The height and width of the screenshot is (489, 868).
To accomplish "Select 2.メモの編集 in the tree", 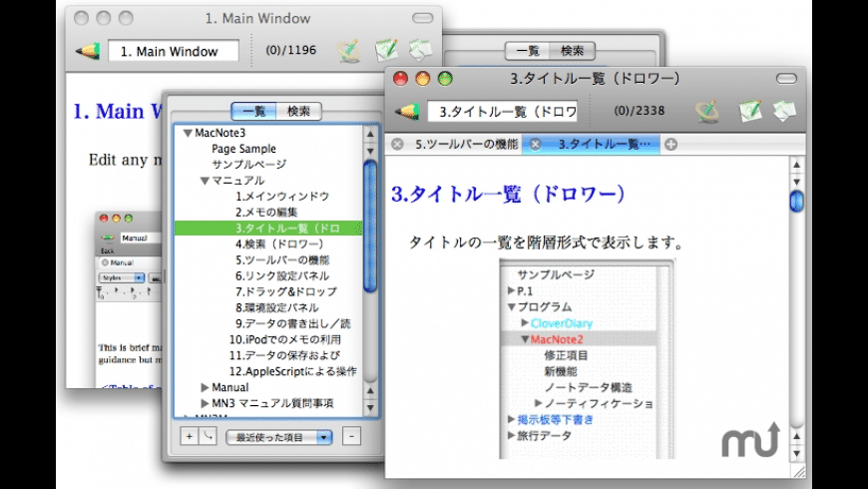I will click(x=266, y=213).
